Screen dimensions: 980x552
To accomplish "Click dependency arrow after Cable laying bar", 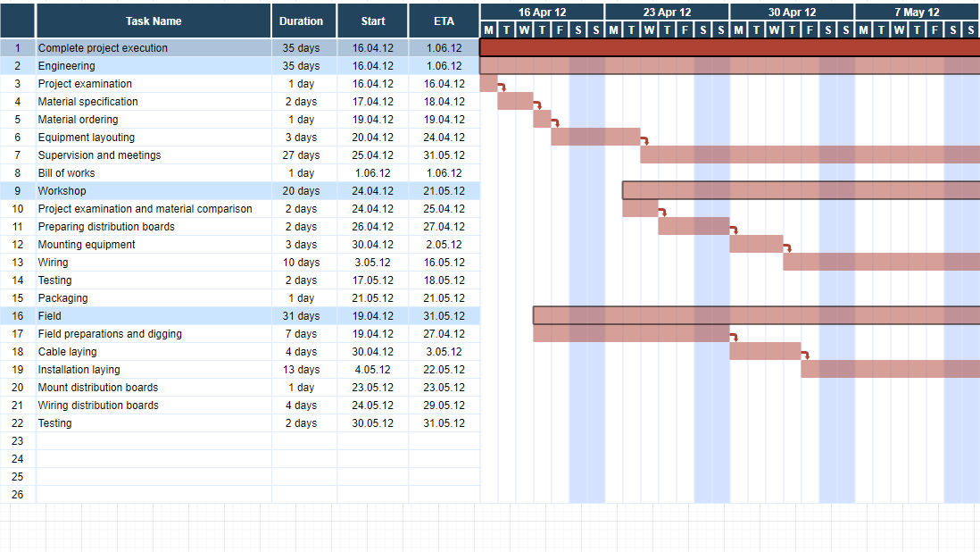I will pyautogui.click(x=806, y=355).
